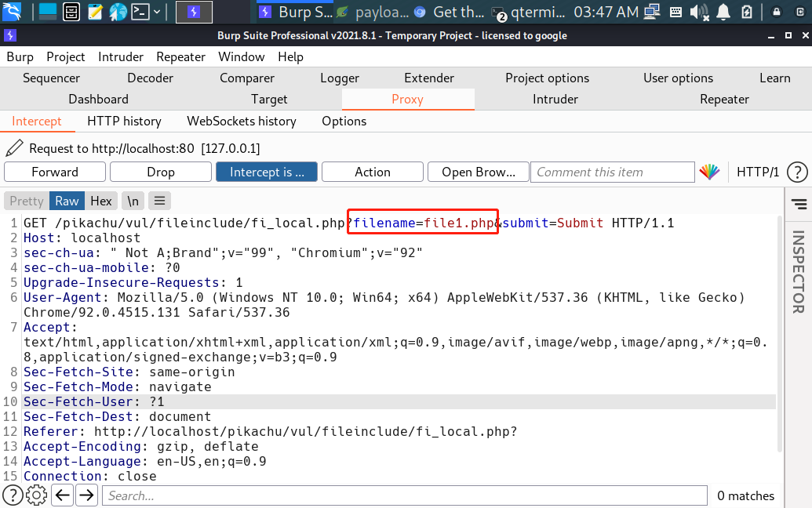Open the message editor help icon
The image size is (812, 508).
[x=797, y=172]
